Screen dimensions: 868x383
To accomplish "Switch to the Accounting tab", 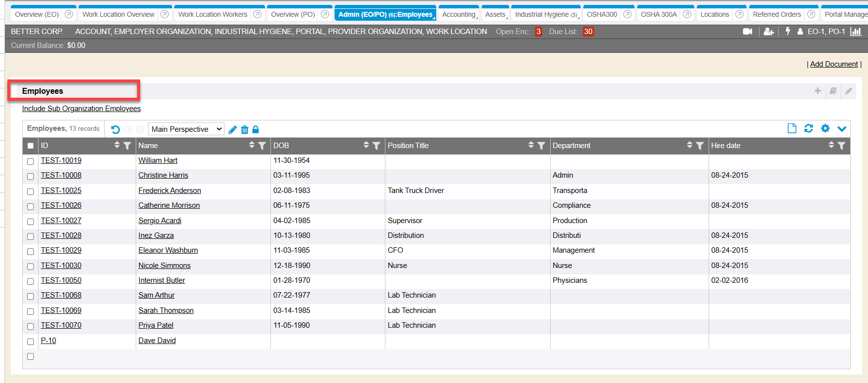I will (458, 14).
